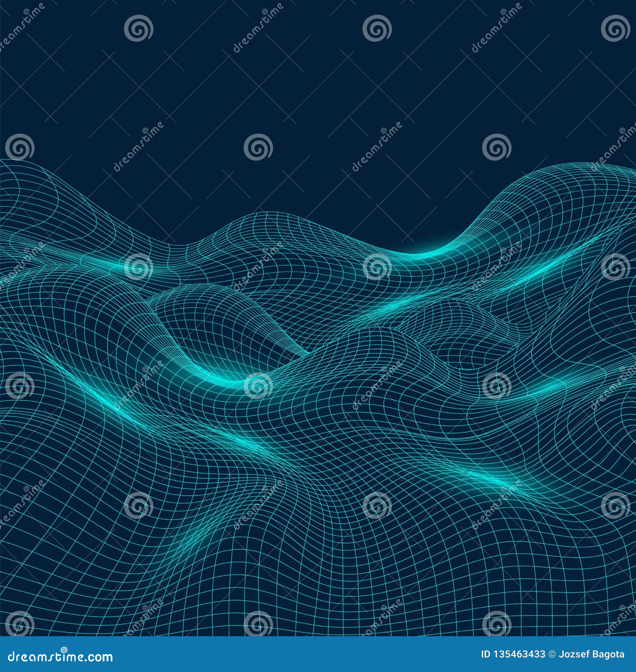Click the spiral logo beside the image ID
This screenshot has height=672, width=636.
coord(64,650)
